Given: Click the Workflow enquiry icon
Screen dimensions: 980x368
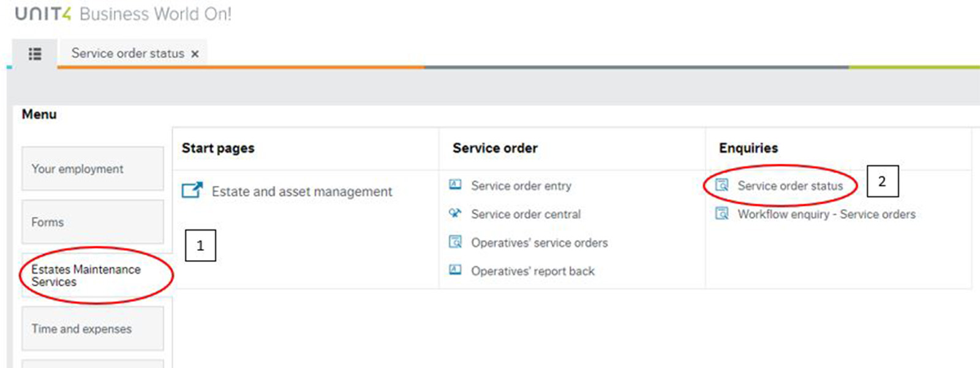Looking at the screenshot, I should coord(722,213).
